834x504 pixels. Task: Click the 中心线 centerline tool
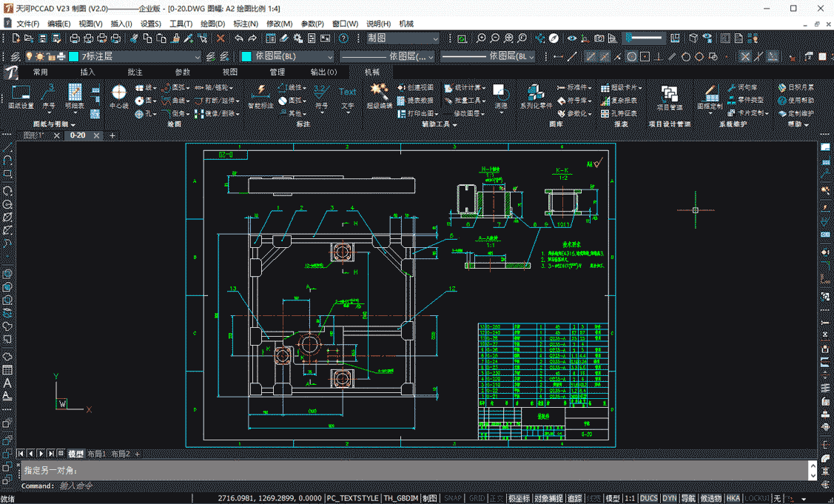click(118, 97)
